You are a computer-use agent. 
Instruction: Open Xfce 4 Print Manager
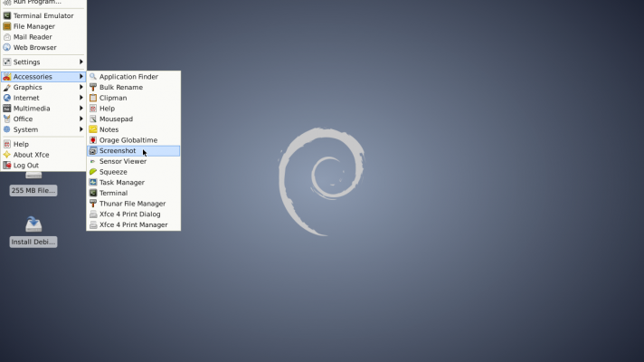(x=134, y=225)
